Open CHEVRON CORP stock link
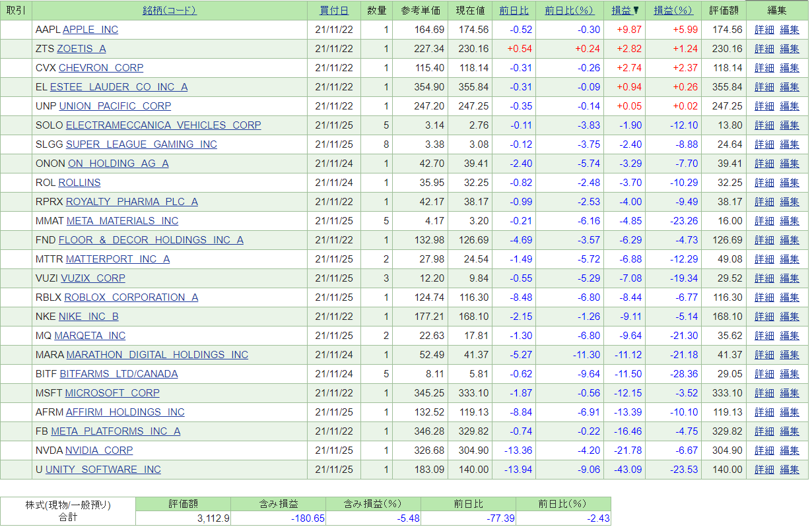This screenshot has width=812, height=527. pyautogui.click(x=101, y=68)
